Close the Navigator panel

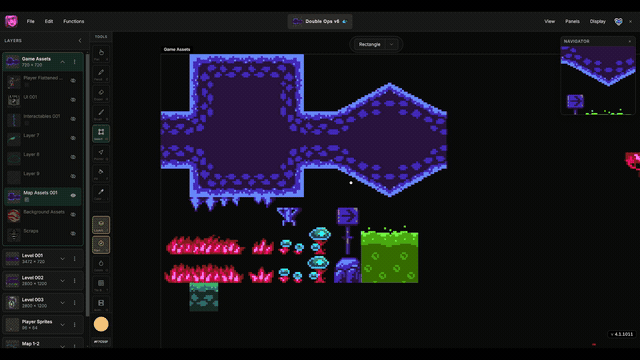click(630, 41)
